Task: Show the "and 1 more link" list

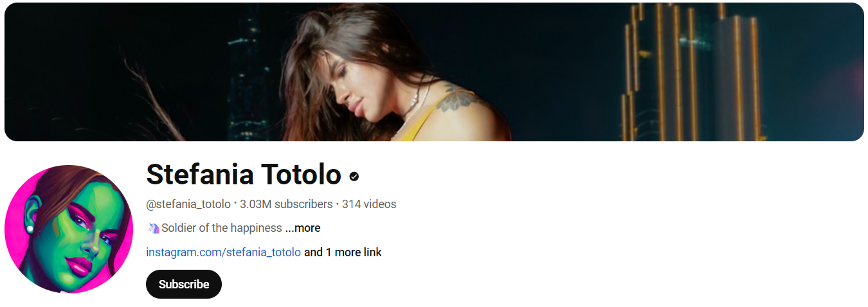Action: point(343,252)
